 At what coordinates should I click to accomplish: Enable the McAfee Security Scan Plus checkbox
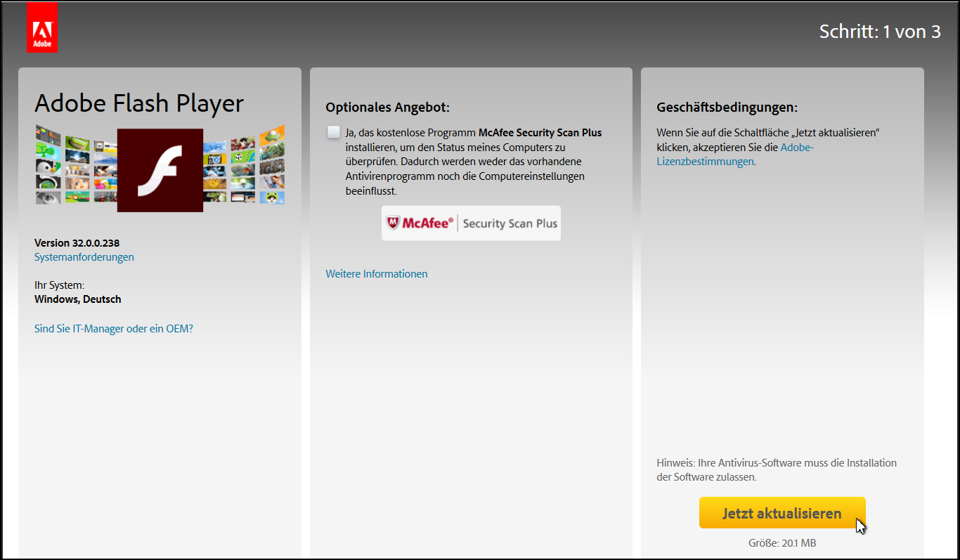pyautogui.click(x=333, y=132)
